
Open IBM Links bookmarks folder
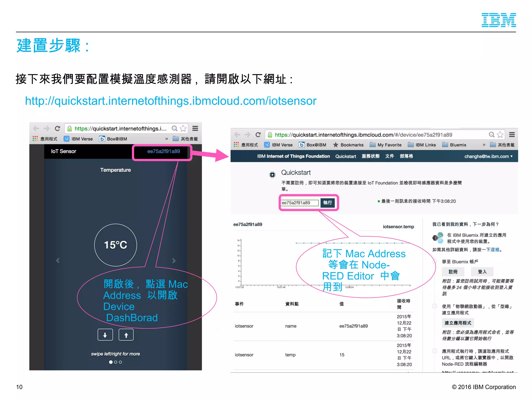click(x=422, y=145)
